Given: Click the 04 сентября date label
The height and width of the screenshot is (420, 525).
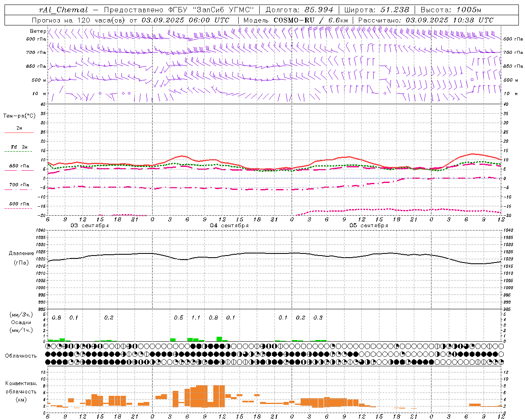Looking at the screenshot, I should [229, 226].
